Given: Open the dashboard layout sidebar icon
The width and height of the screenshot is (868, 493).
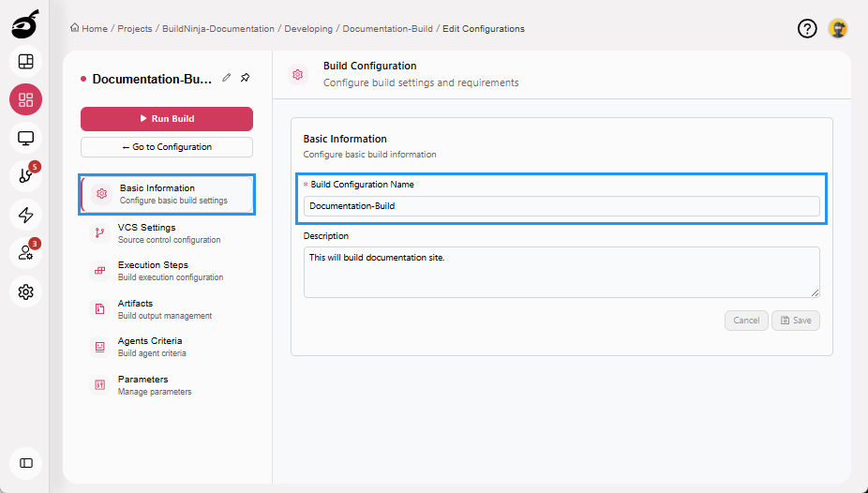Looking at the screenshot, I should coord(25,62).
